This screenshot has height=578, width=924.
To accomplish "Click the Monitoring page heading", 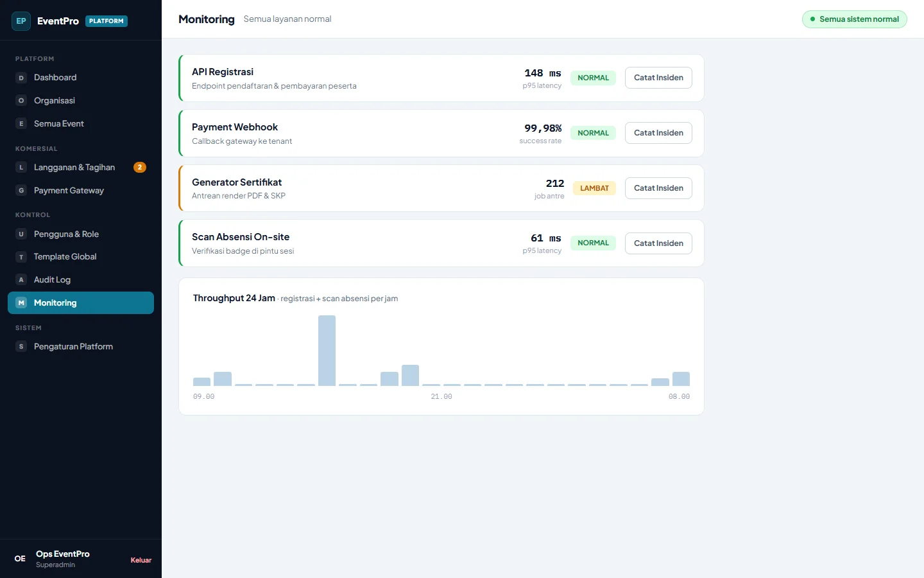I will (207, 19).
